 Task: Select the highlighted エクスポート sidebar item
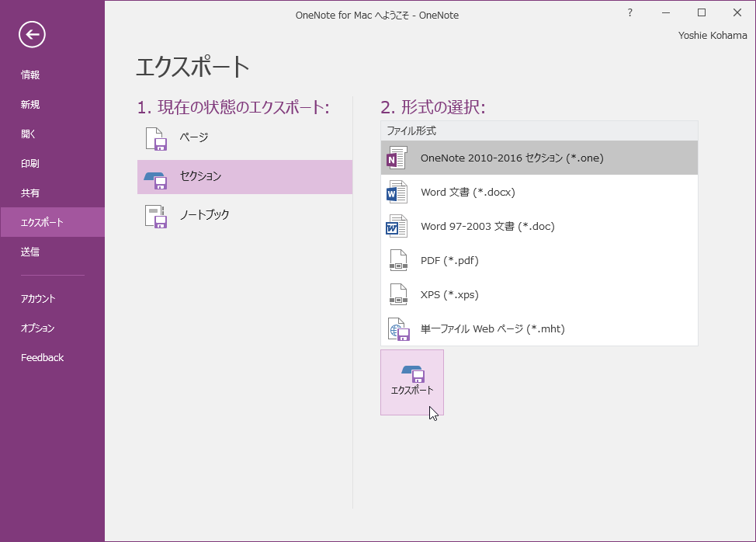click(52, 222)
